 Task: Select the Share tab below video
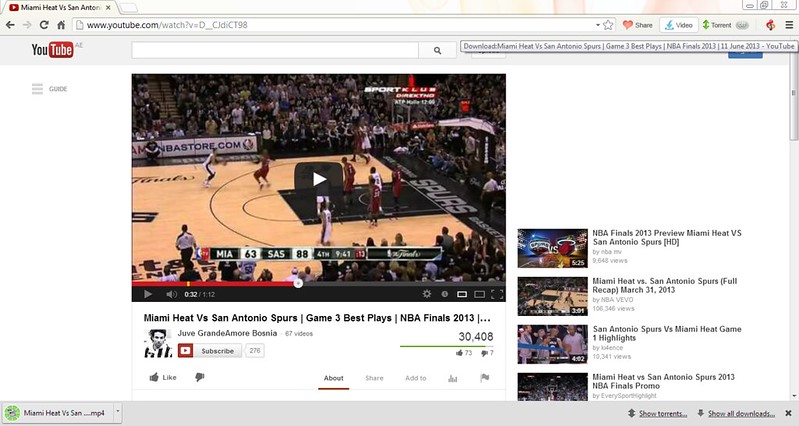374,378
